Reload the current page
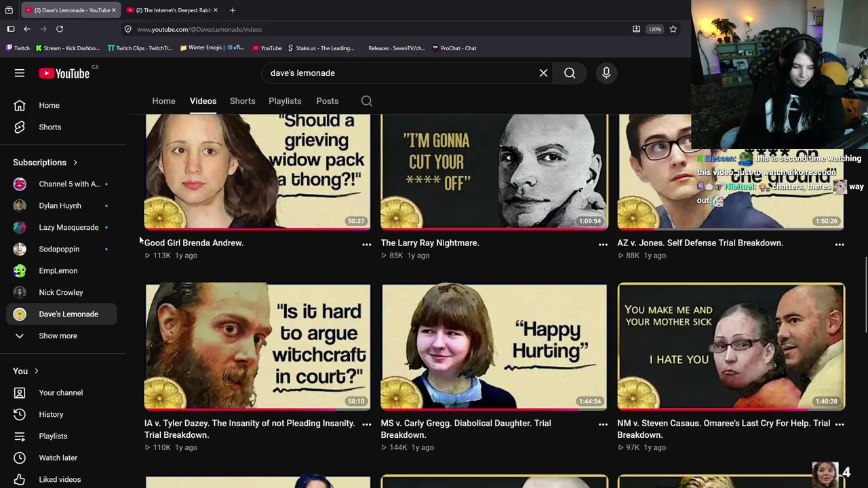This screenshot has width=868, height=488. click(x=60, y=29)
